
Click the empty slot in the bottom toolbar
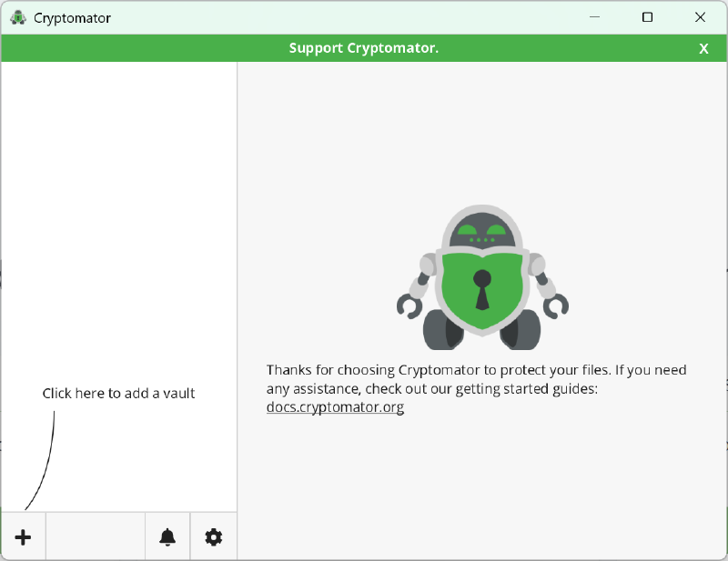click(x=96, y=536)
